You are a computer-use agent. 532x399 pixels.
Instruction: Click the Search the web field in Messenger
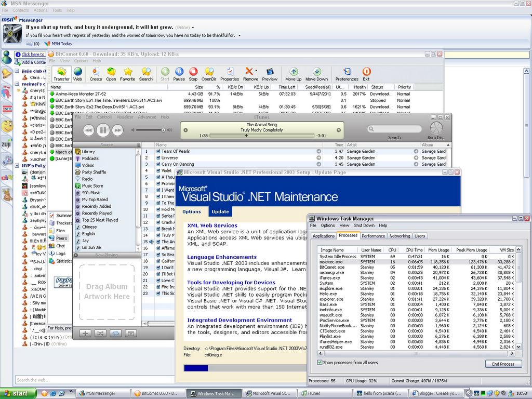[x=95, y=380]
